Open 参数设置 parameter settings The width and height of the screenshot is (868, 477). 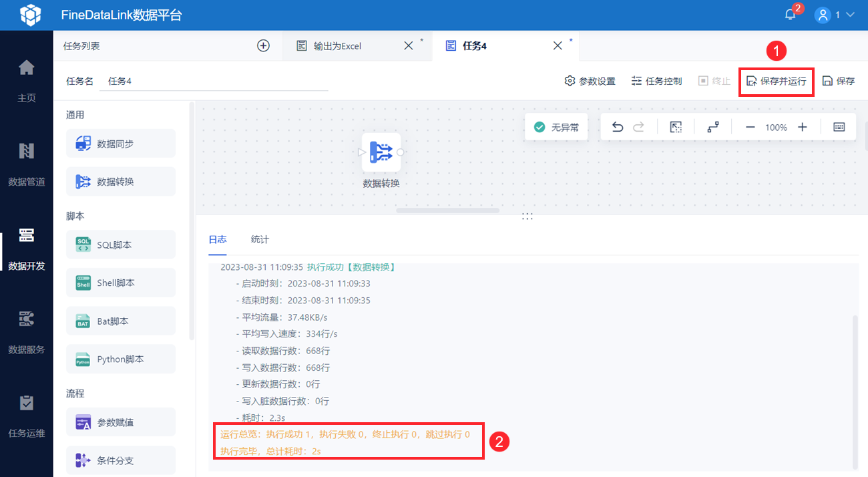pyautogui.click(x=590, y=81)
